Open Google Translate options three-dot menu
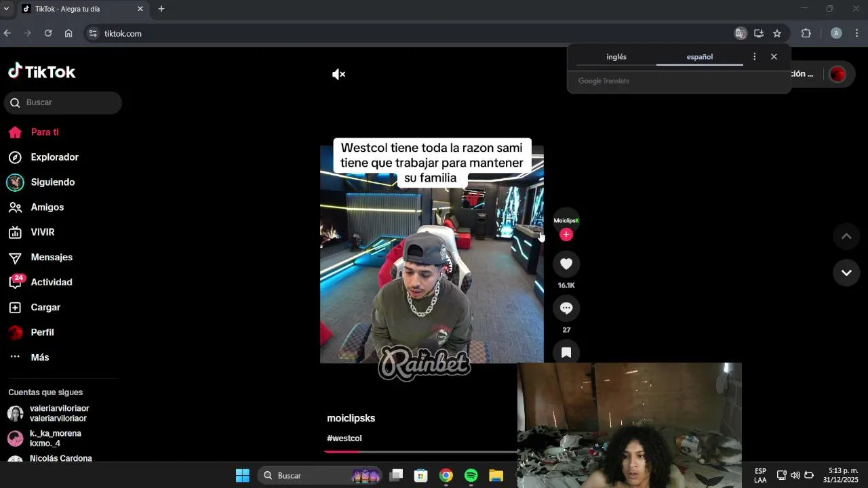This screenshot has height=488, width=868. pyautogui.click(x=754, y=57)
